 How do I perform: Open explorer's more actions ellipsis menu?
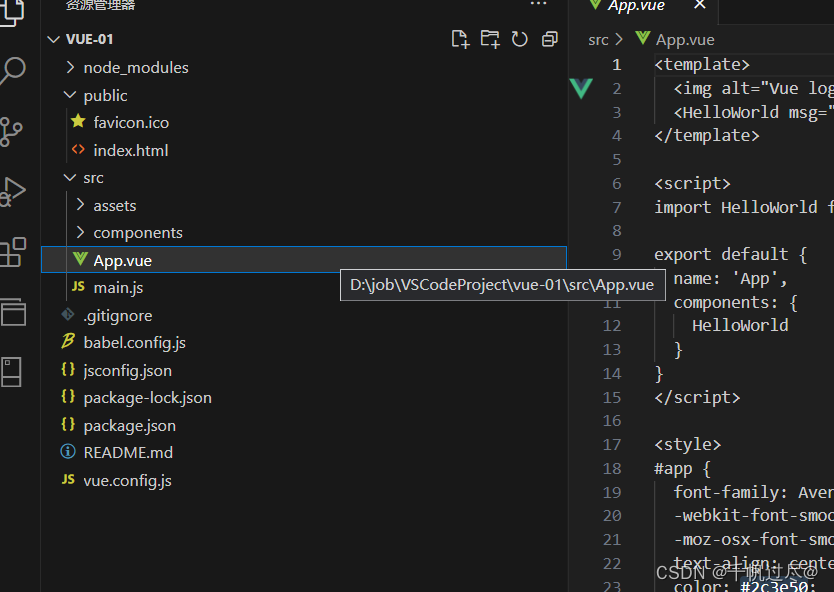[538, 5]
